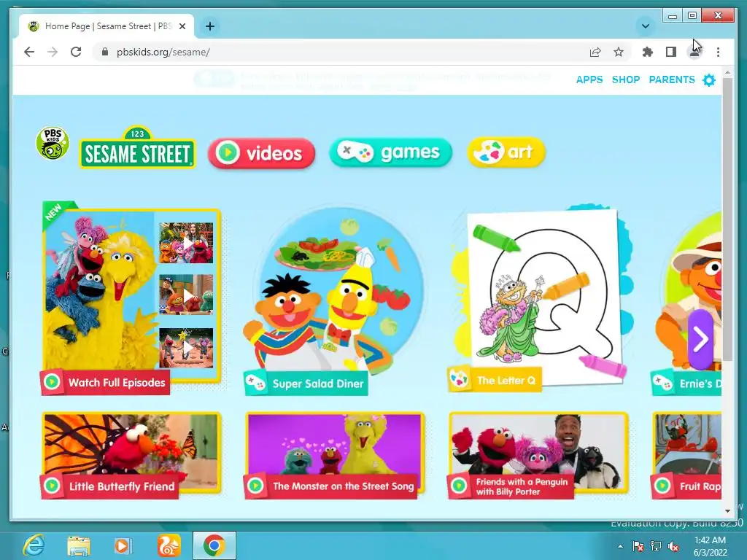Open the videos section
Viewport: 747px width, 560px height.
(x=262, y=153)
